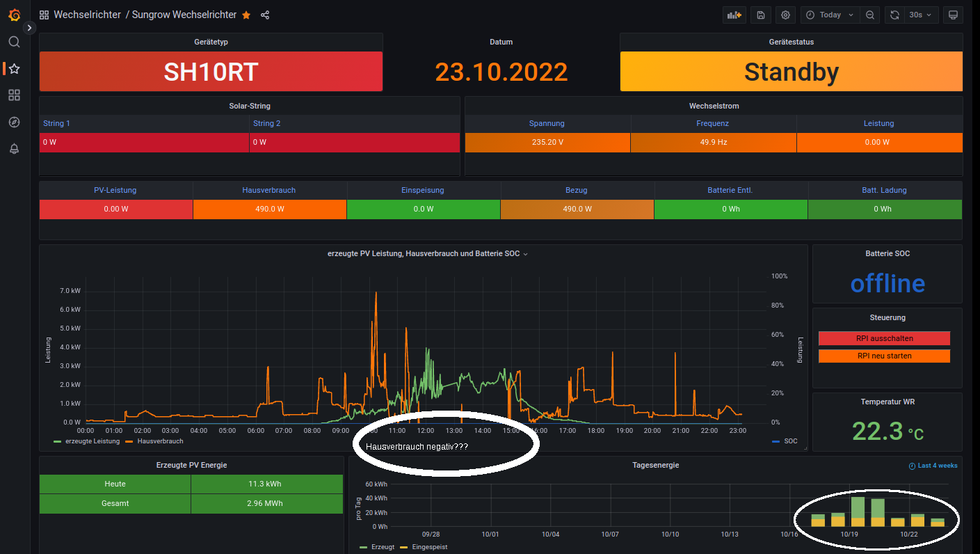Open dashboard settings gear icon
The height and width of the screenshot is (554, 980).
[x=786, y=15]
